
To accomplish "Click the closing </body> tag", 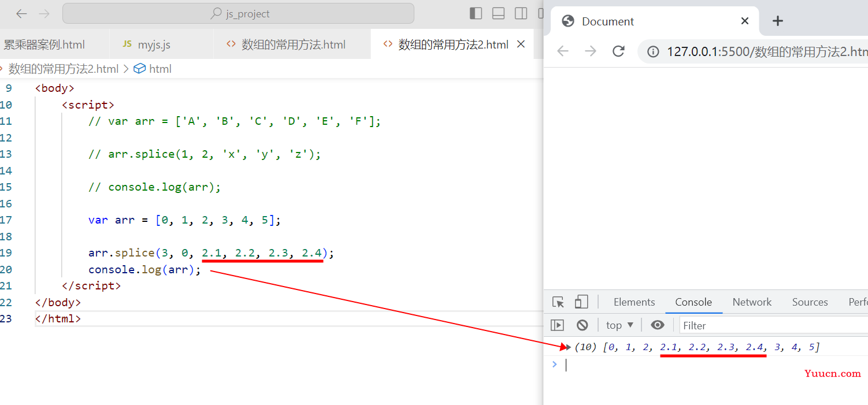I will tap(58, 302).
